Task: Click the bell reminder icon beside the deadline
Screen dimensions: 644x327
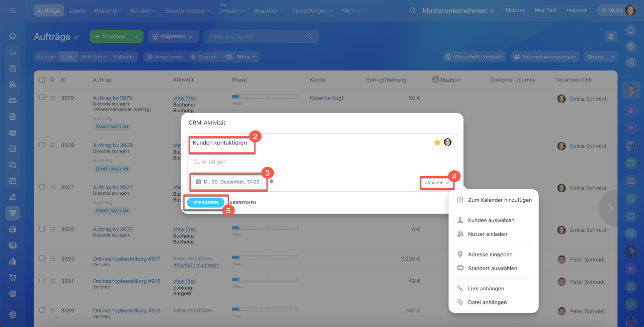Action: click(272, 182)
